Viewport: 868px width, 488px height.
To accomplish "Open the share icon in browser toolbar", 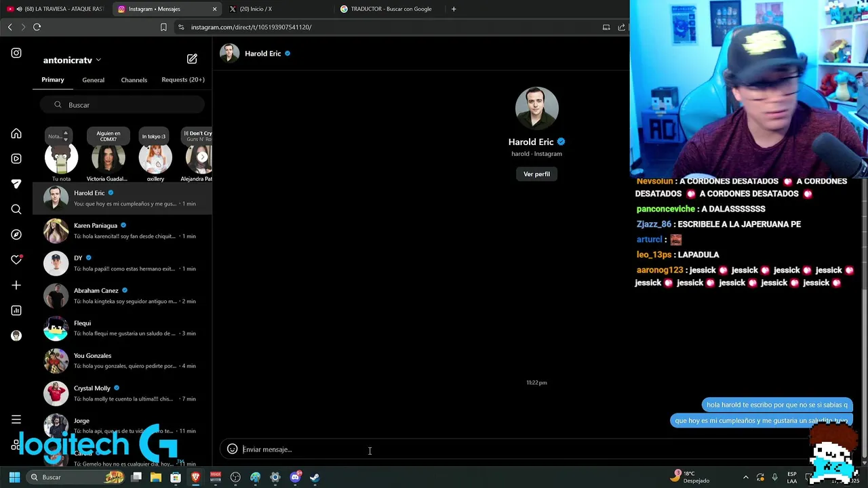I will (621, 27).
